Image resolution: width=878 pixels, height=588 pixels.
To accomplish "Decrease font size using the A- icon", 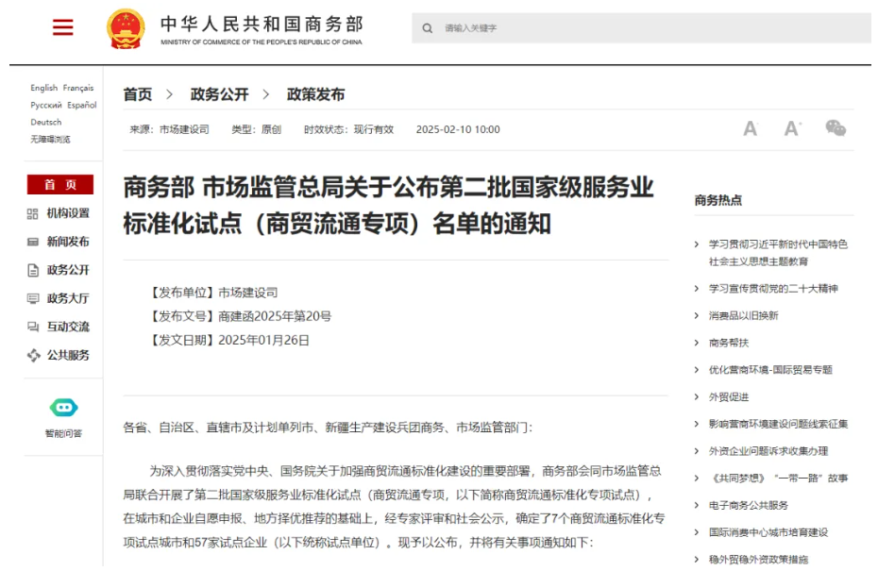I will point(750,129).
